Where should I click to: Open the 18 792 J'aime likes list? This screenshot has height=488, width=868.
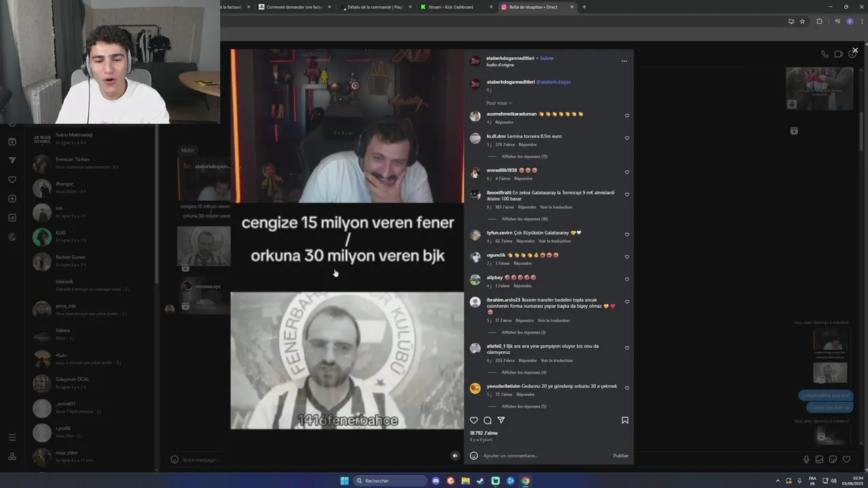[x=484, y=433]
